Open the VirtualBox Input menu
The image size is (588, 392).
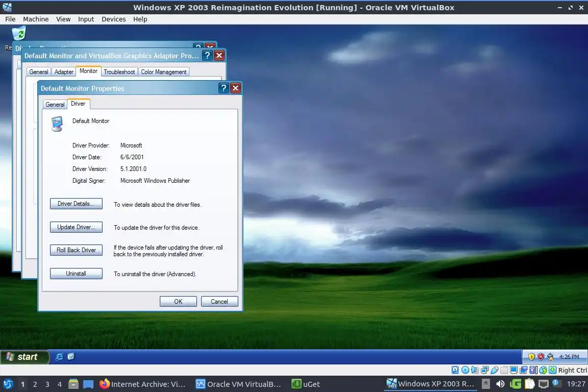pos(86,19)
